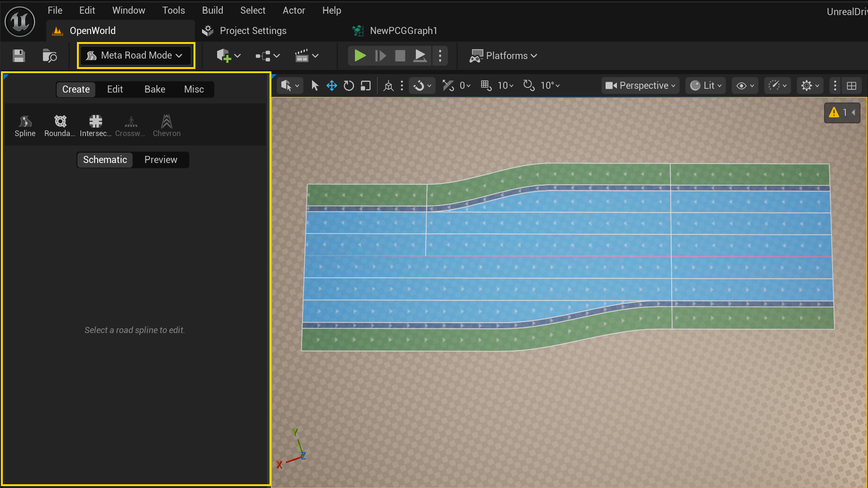Open viewport selection mode dropdown
The image size is (868, 488).
[x=290, y=86]
